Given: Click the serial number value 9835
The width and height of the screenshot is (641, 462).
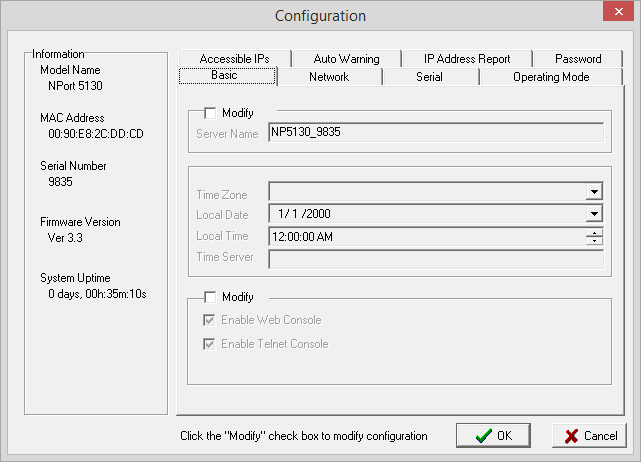Looking at the screenshot, I should coord(60,182).
